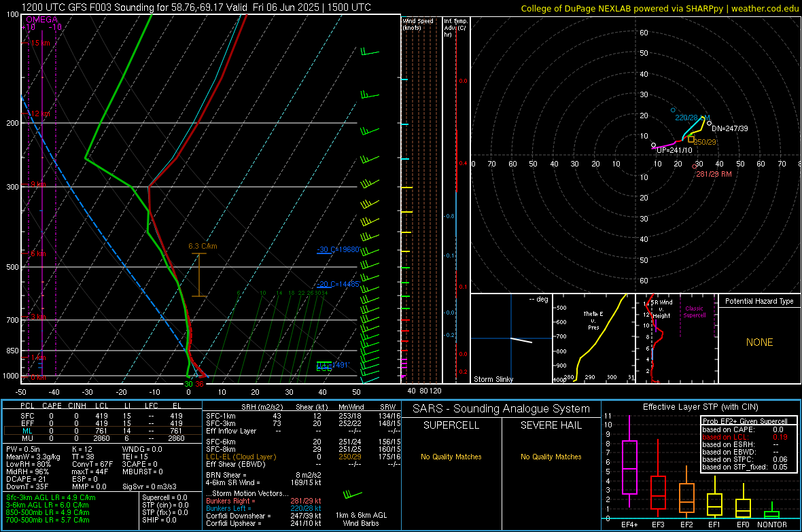
Task: Select the red Bunkers Right storm motion line
Action: click(264, 501)
